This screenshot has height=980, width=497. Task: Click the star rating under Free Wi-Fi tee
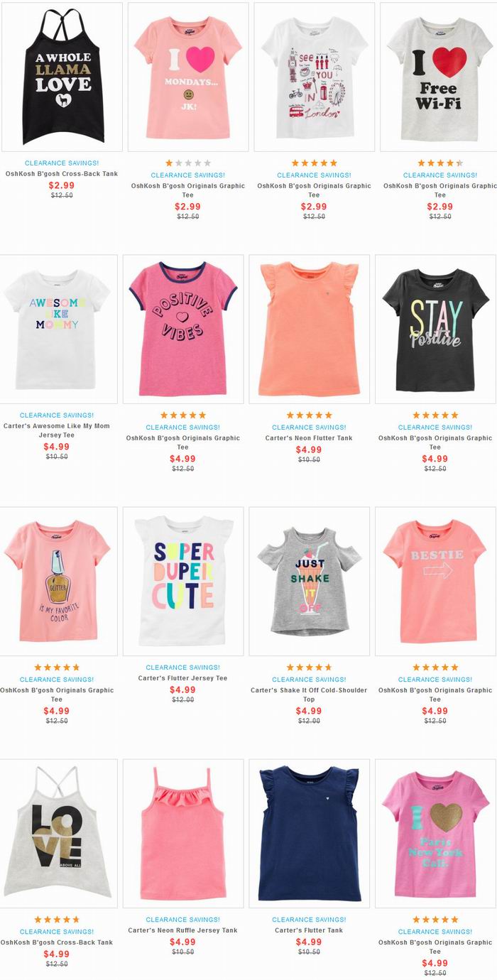[440, 163]
